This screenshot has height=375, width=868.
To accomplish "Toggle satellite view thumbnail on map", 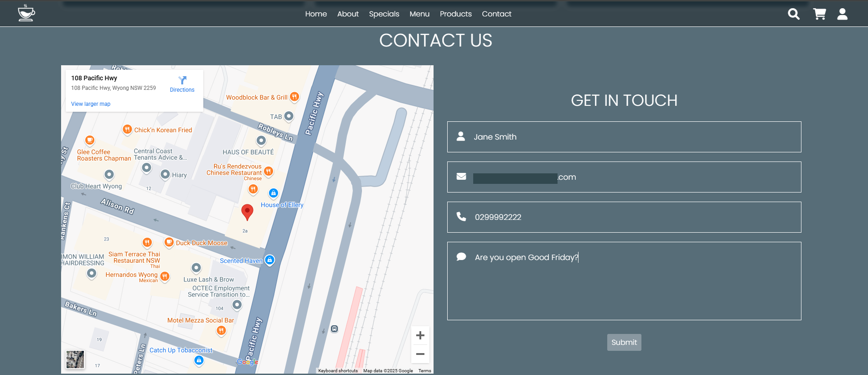I will coord(75,359).
